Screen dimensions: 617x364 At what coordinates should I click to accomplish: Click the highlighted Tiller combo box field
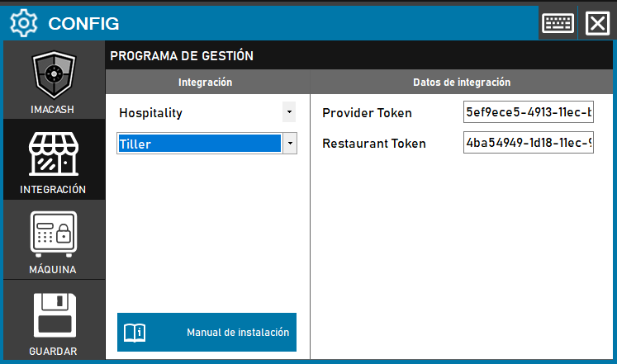click(198, 144)
